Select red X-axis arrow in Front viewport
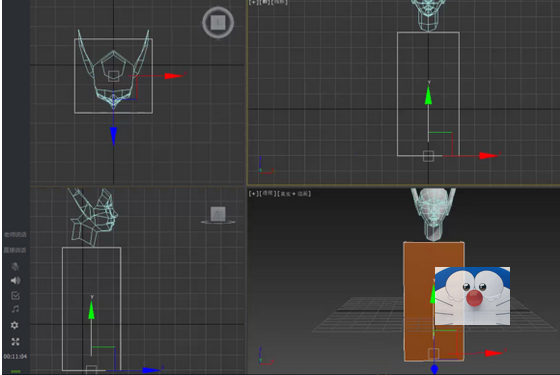560x375 pixels. point(489,155)
